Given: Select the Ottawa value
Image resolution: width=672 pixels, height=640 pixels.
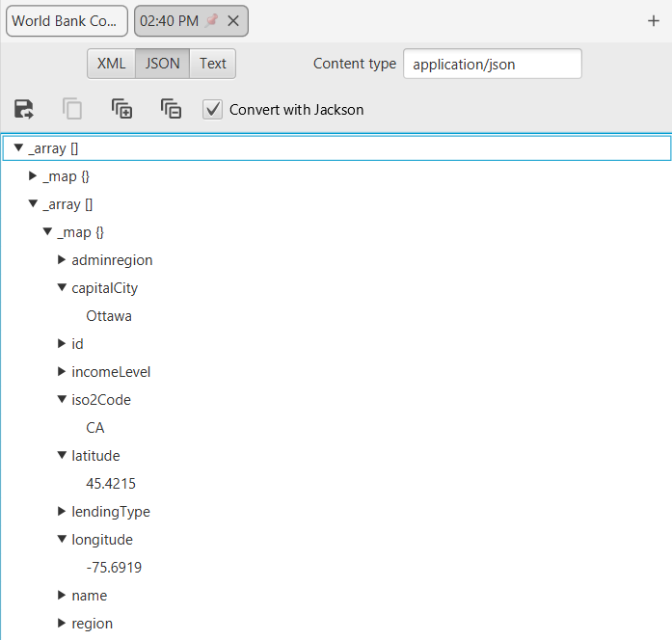Looking at the screenshot, I should point(109,316).
